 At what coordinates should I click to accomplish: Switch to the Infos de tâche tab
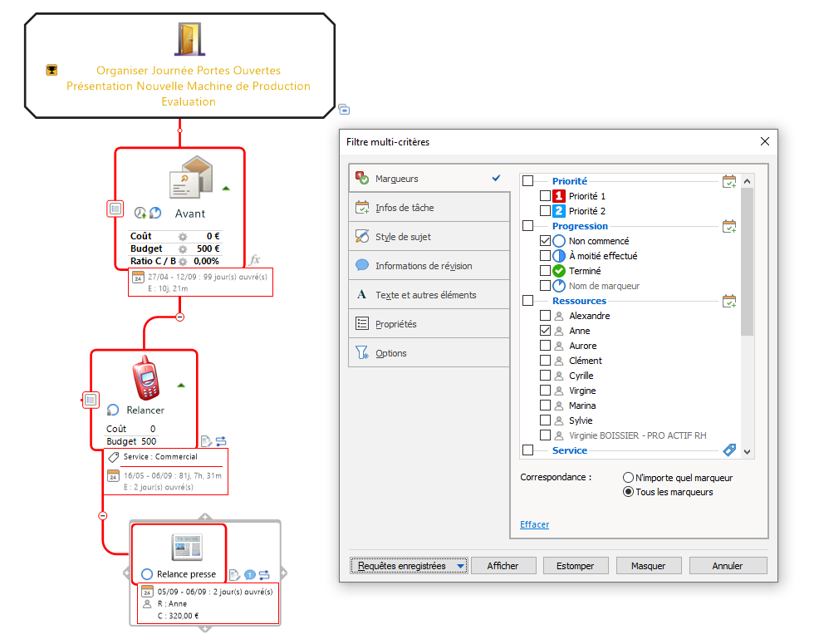(405, 208)
